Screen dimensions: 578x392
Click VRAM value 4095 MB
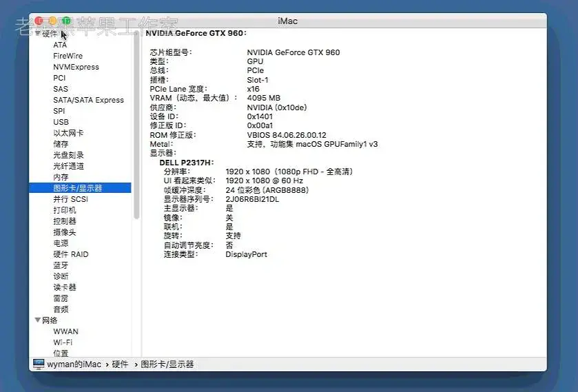click(x=264, y=98)
